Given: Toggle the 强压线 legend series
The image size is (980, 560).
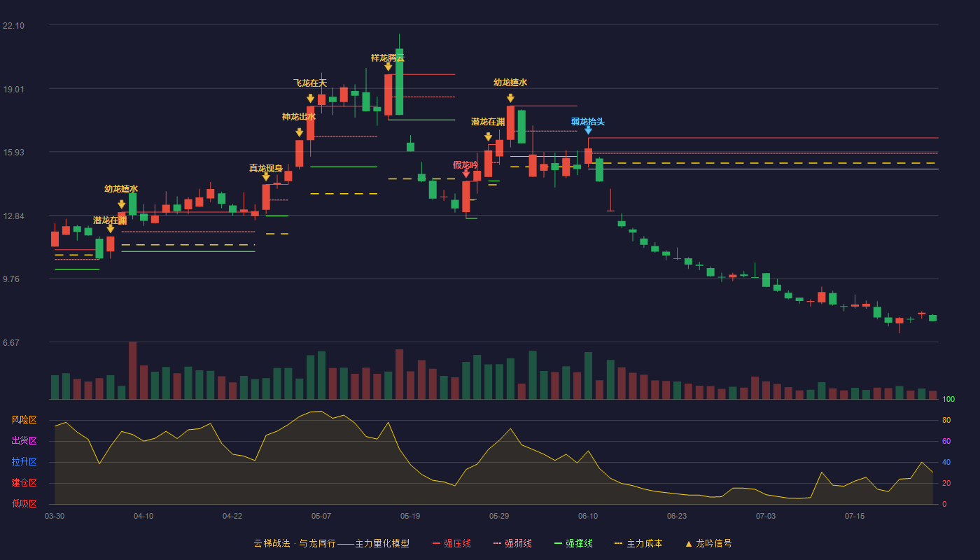Looking at the screenshot, I should (x=451, y=543).
